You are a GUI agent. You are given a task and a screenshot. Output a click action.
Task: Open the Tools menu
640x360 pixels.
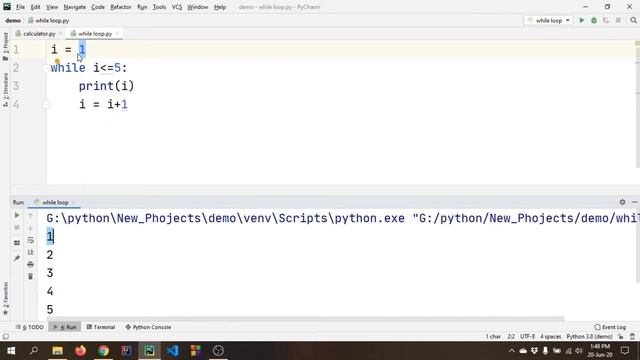160,7
